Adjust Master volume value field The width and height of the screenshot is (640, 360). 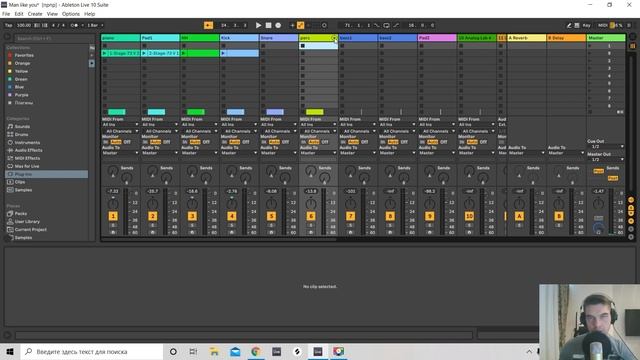598,191
